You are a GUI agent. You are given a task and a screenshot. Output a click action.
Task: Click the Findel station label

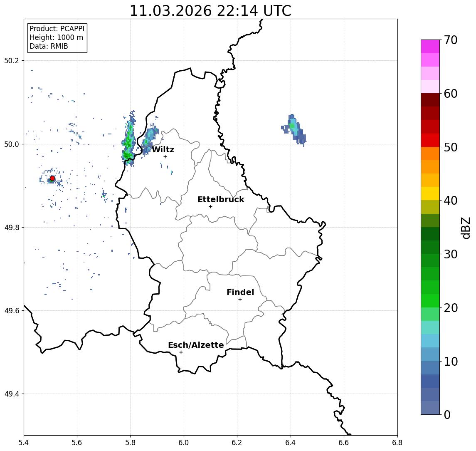click(x=240, y=292)
